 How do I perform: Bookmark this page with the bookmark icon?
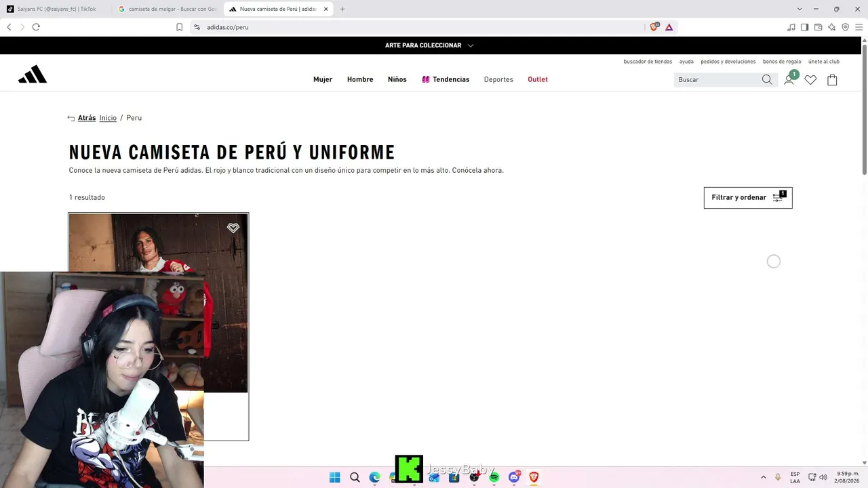coord(179,27)
